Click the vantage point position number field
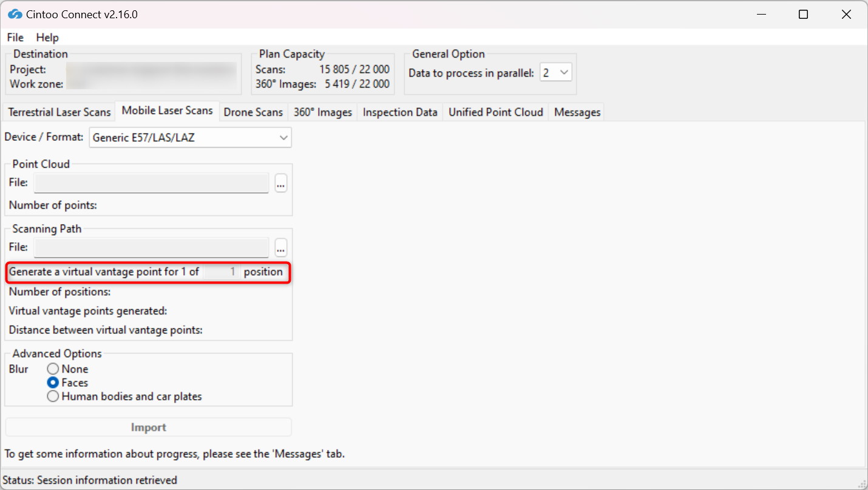868x490 pixels. pos(221,272)
